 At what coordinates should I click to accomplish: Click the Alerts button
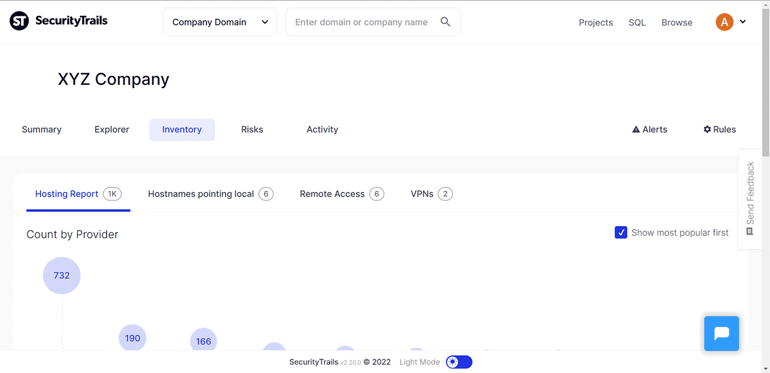[x=650, y=130]
